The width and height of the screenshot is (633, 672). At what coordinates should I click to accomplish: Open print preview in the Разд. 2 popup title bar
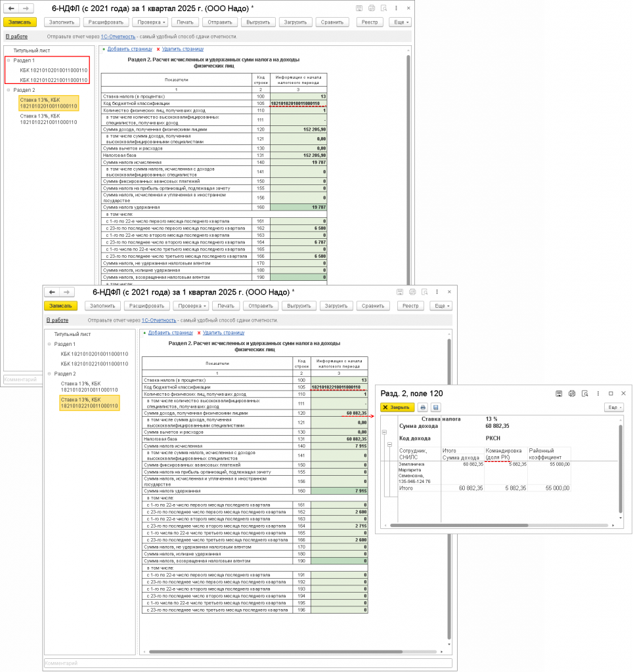click(585, 394)
